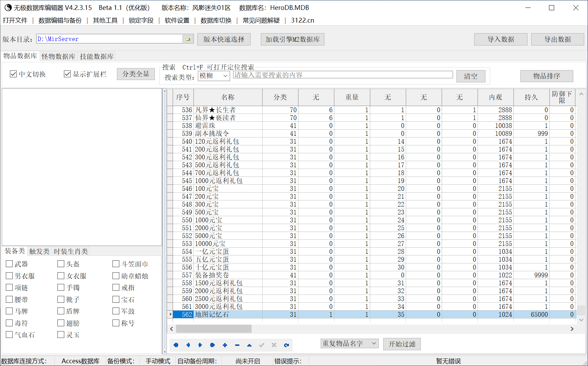The width and height of the screenshot is (588, 366).
Task: Click the 版本目录 path field
Action: (x=110, y=39)
